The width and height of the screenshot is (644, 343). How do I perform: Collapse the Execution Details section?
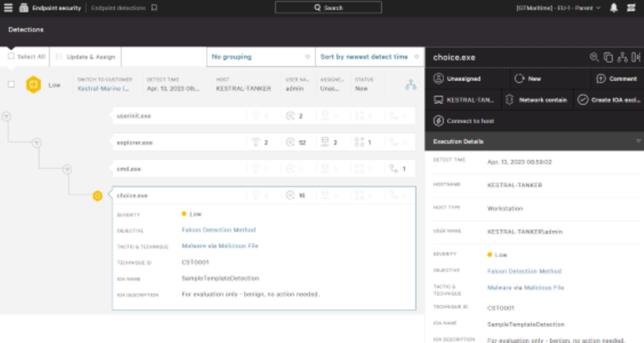(638, 142)
